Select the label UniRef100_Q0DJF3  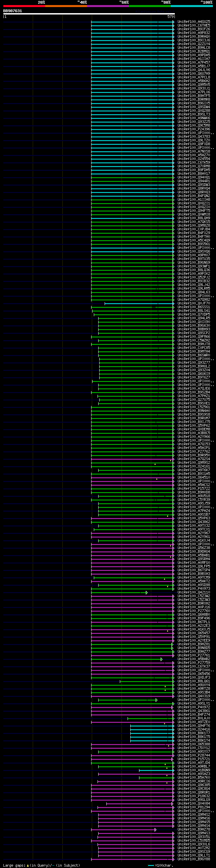click(194, 678)
